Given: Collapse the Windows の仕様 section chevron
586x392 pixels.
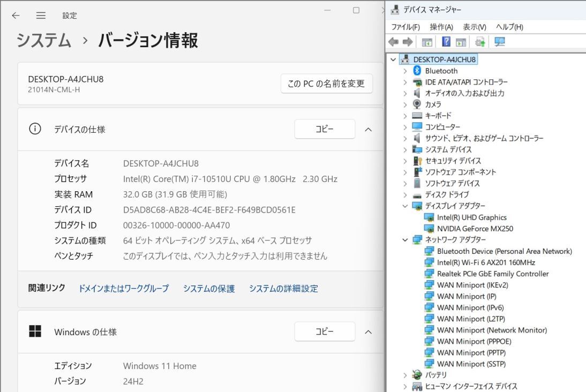Looking at the screenshot, I should pos(368,332).
